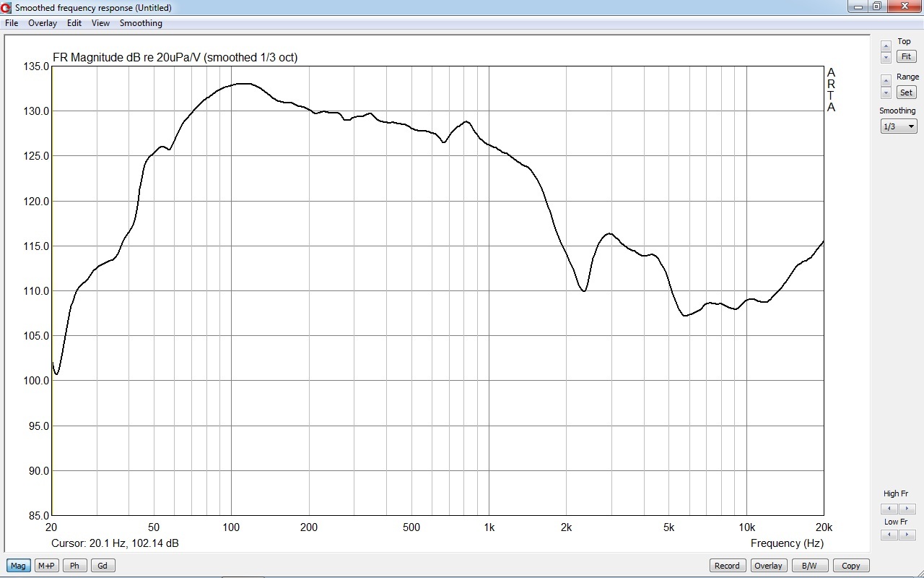Click the Fit button
The image size is (924, 578).
tap(906, 56)
